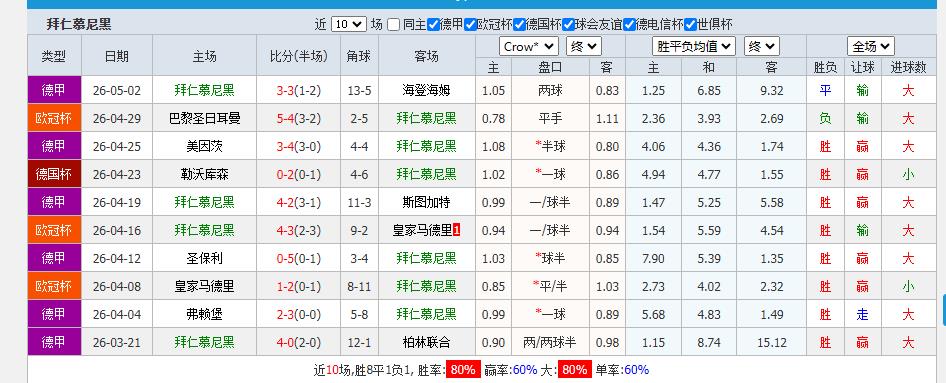This screenshot has height=383, width=946.
Task: Click the 5-4(3-2) score
Action: coord(299,118)
